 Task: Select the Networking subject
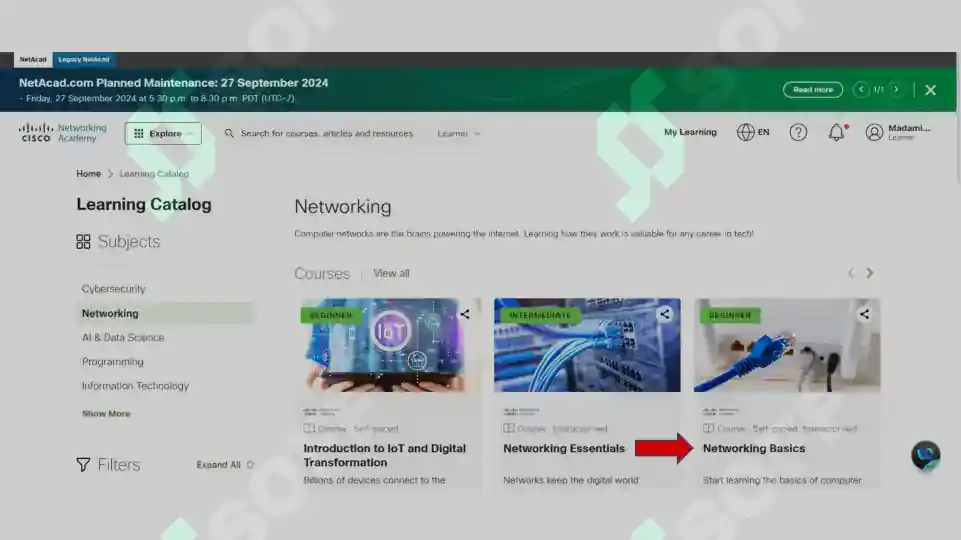click(165, 313)
